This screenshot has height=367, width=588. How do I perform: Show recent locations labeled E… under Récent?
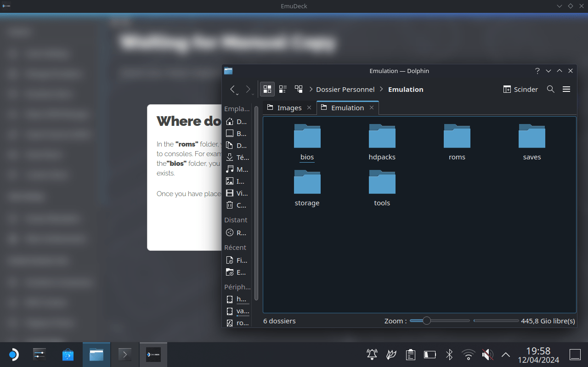[x=237, y=272]
